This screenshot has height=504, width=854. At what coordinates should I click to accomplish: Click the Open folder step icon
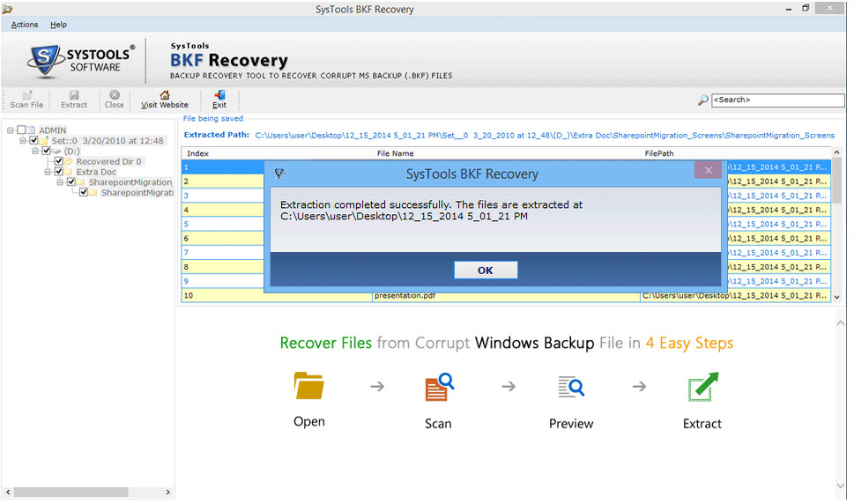click(308, 386)
